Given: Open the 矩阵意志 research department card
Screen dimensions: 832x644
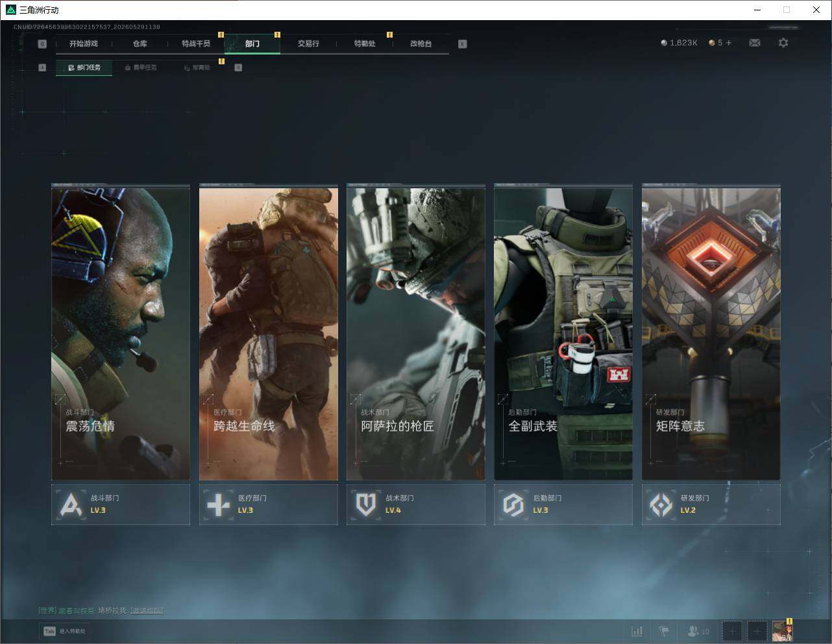Looking at the screenshot, I should coord(711,334).
